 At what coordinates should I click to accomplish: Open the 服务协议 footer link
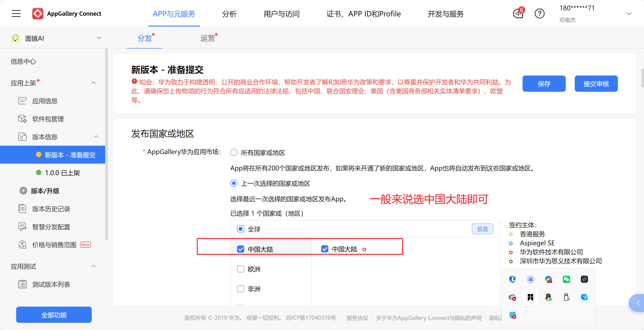tap(357, 318)
